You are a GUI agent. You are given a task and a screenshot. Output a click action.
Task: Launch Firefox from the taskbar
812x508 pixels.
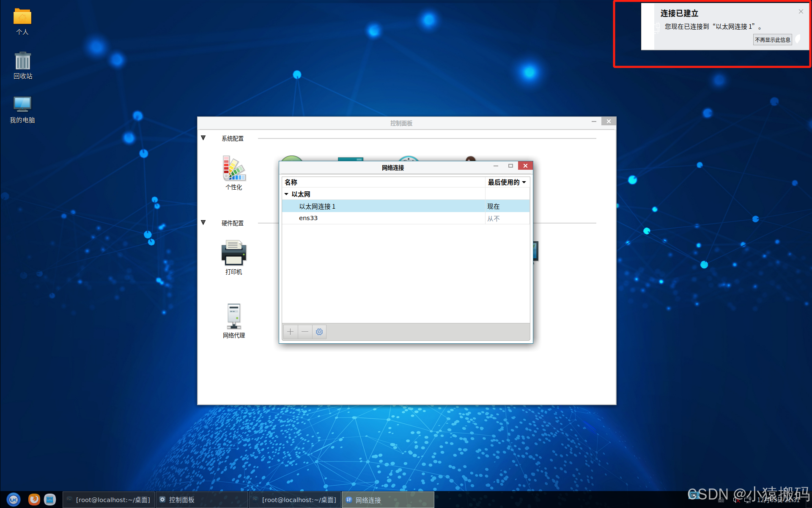click(34, 500)
